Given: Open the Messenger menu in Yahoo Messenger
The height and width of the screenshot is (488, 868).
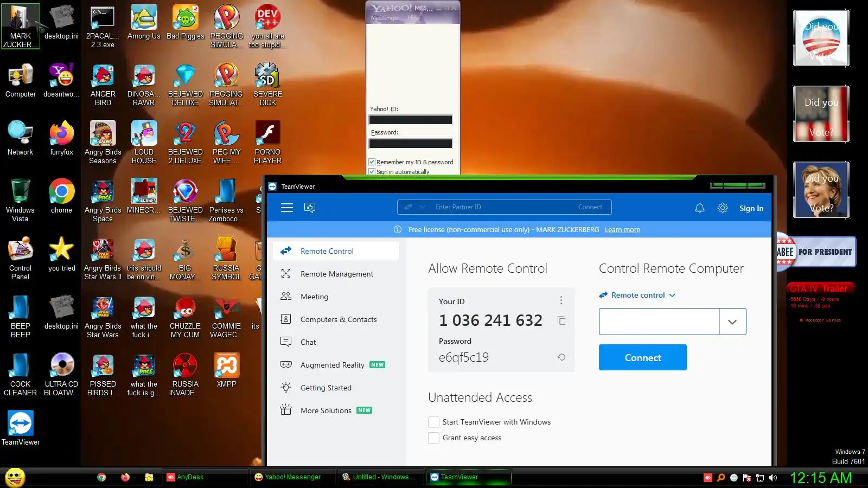Looking at the screenshot, I should point(385,18).
